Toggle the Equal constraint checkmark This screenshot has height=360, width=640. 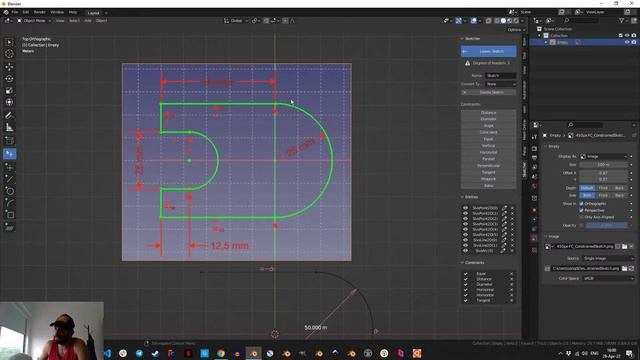466,273
